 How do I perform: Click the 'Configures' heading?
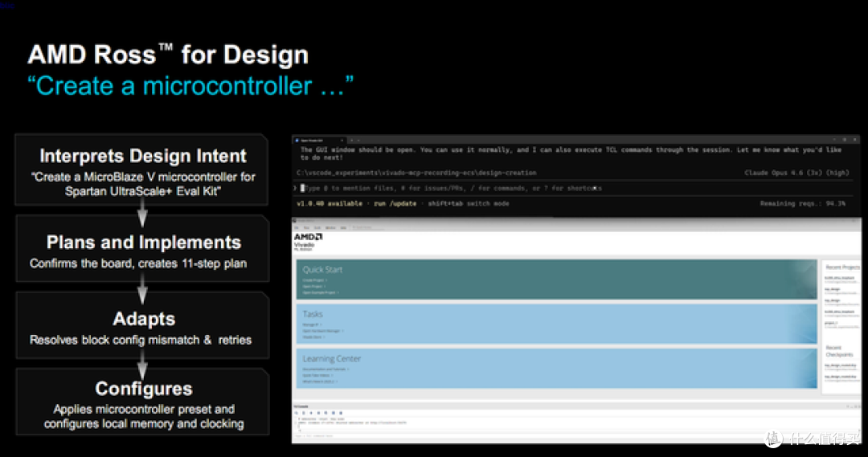(x=144, y=389)
